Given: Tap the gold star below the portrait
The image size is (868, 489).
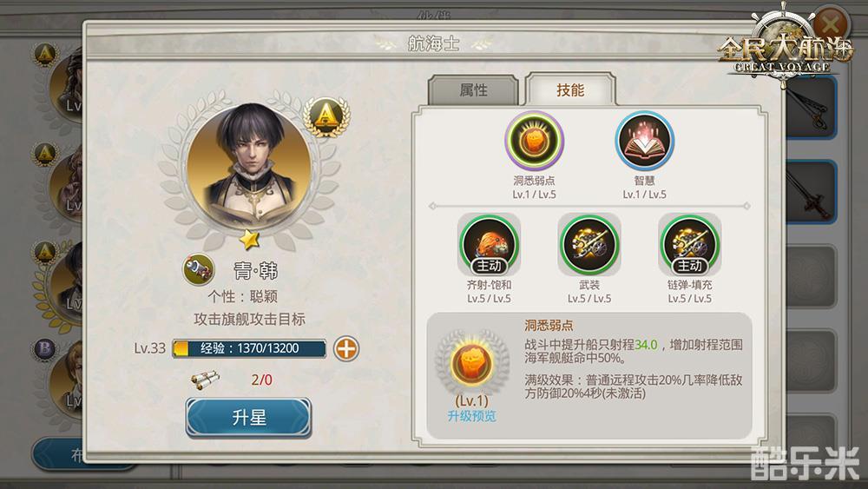Looking at the screenshot, I should pos(250,239).
